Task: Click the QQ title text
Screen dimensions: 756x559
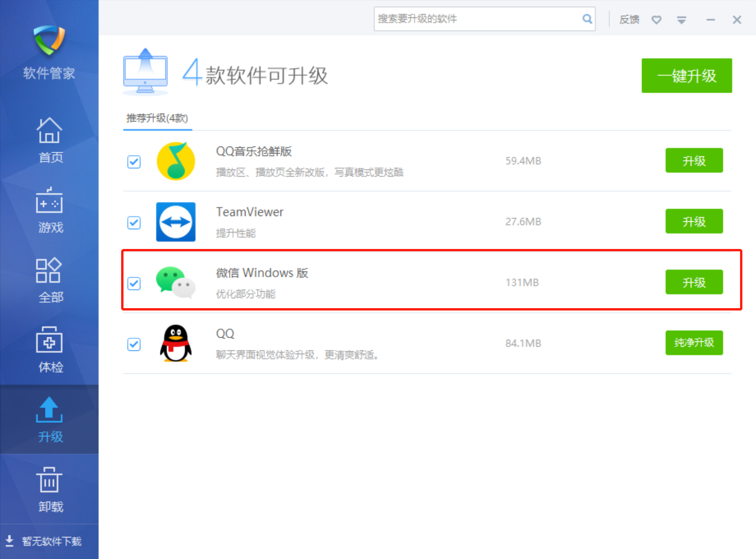Action: [225, 334]
